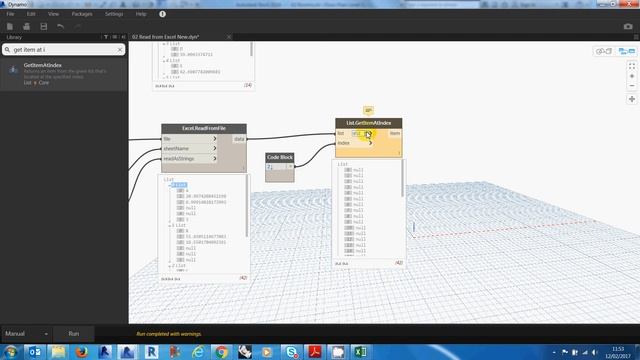Open Google Chrome from the taskbar
The width and height of the screenshot is (640, 360).
222,352
